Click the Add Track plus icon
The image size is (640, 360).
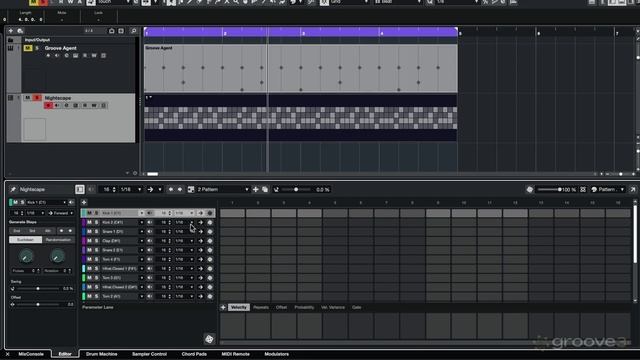click(x=11, y=31)
